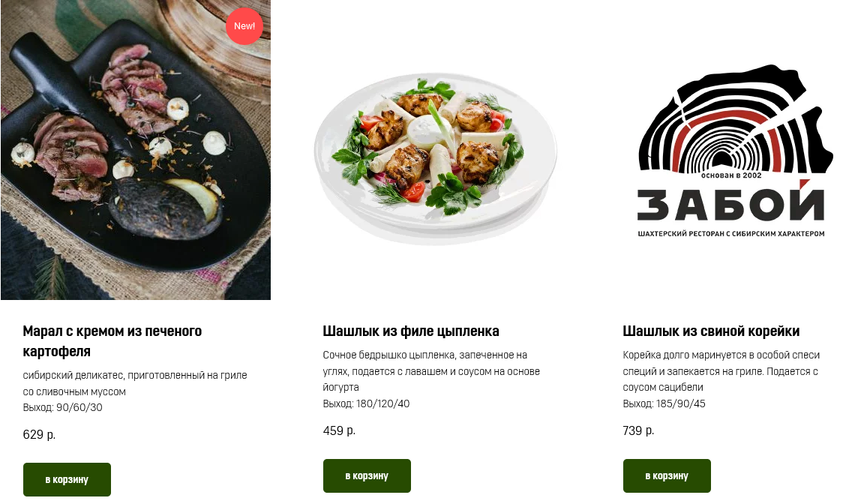Click the Забой restaurant logo image
The image size is (861, 504).
coord(735,151)
